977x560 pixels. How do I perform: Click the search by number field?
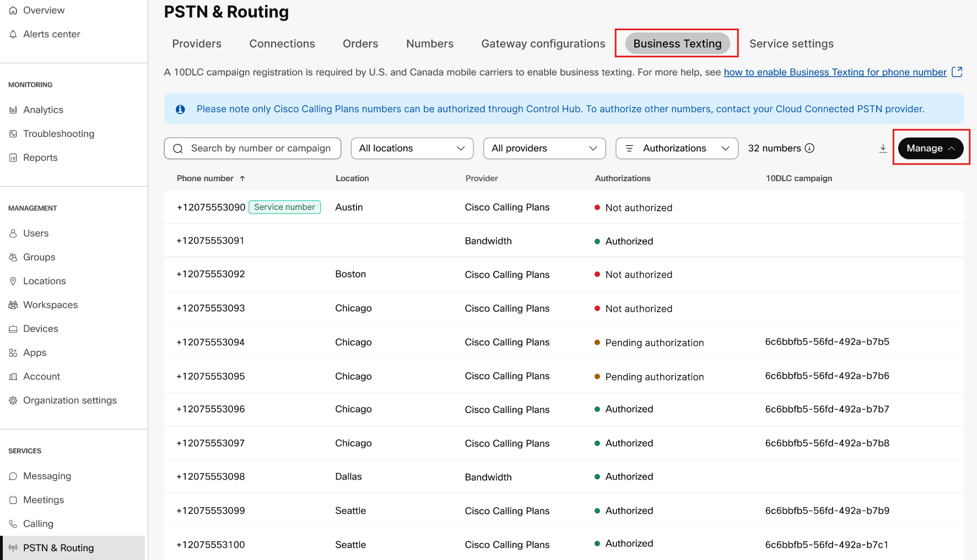coord(252,148)
